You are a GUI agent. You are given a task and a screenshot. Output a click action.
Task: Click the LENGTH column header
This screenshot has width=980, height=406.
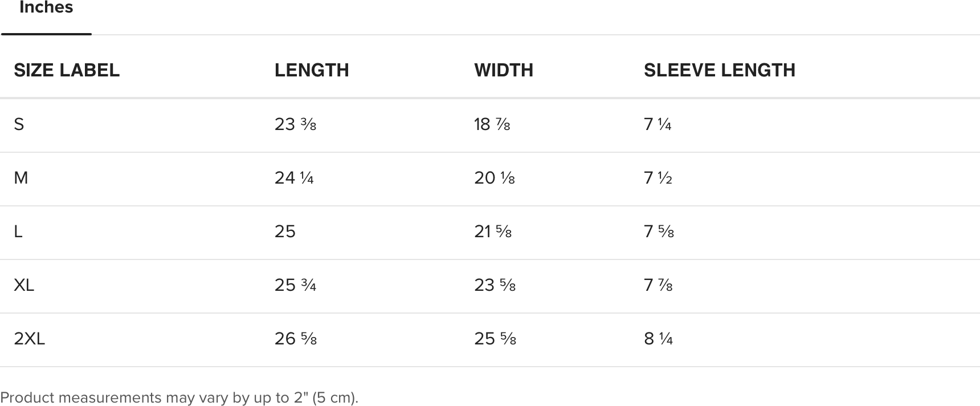tap(312, 70)
